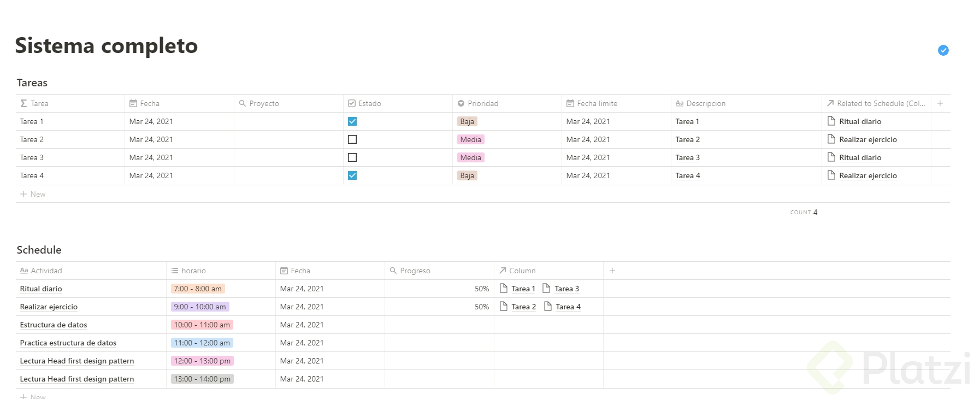Uncheck the Estado checkbox for Tarea 4

[x=352, y=175]
